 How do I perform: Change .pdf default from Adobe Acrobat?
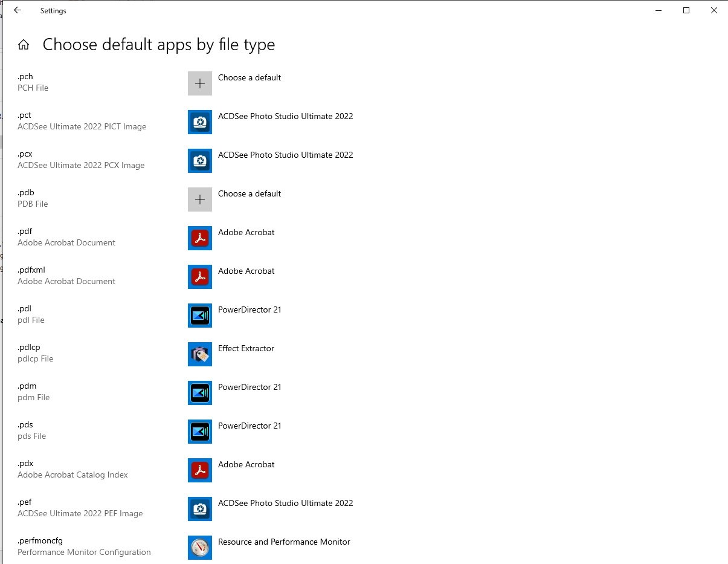(x=246, y=232)
